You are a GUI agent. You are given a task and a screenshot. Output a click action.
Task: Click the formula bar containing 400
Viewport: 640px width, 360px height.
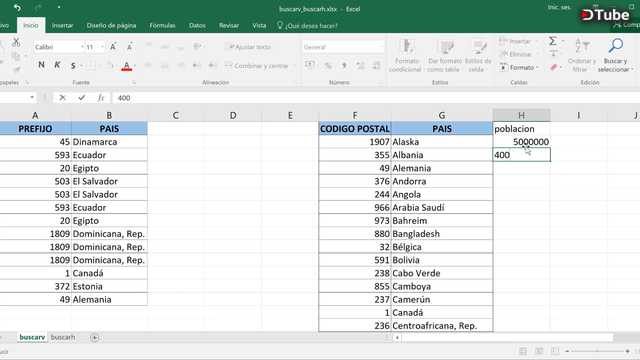click(x=376, y=98)
